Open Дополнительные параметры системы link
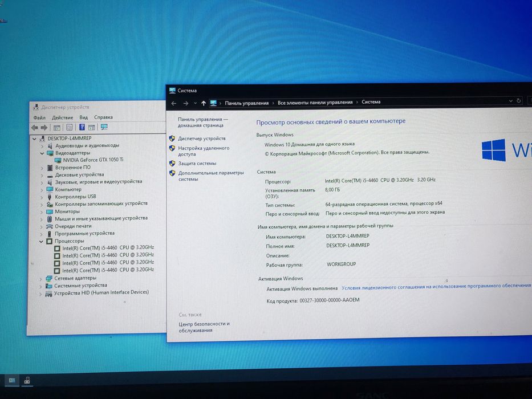 pos(211,176)
